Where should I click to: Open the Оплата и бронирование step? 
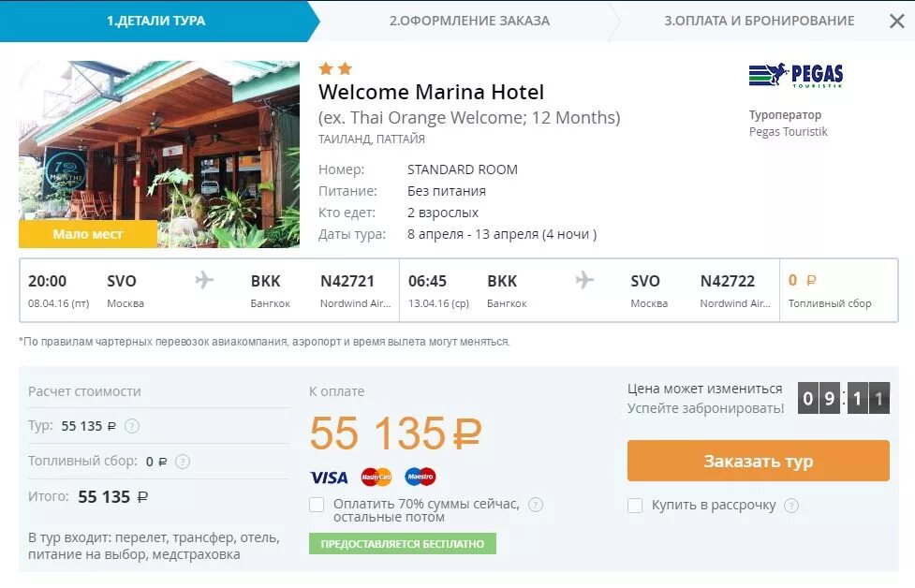point(759,21)
